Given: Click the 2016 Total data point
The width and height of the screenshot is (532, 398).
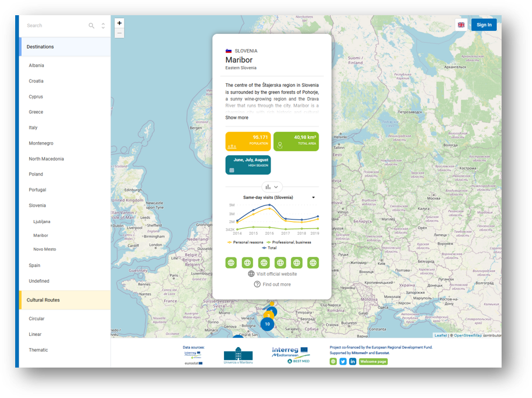Looking at the screenshot, I should [270, 205].
